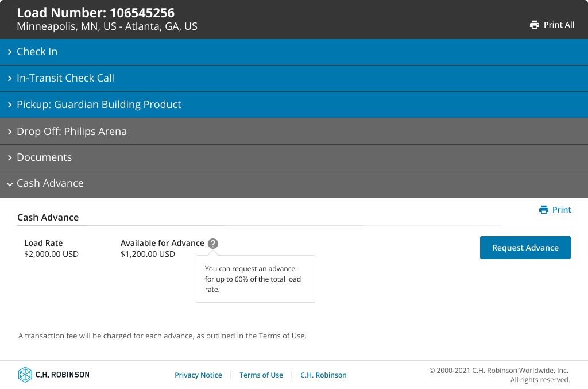588x389 pixels.
Task: Expand the Drop Off section chevron
Action: click(10, 132)
